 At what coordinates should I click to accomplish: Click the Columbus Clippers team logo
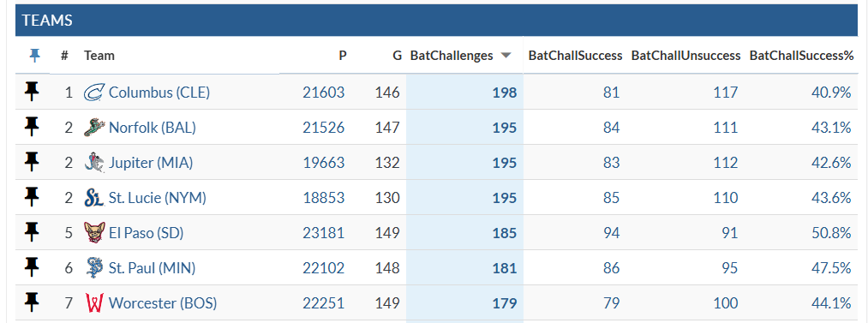[x=94, y=93]
